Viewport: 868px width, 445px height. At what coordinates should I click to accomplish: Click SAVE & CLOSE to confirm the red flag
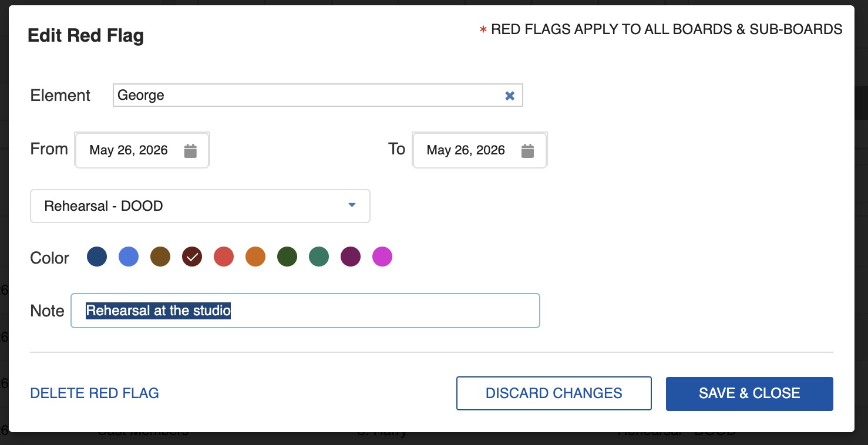click(x=749, y=393)
